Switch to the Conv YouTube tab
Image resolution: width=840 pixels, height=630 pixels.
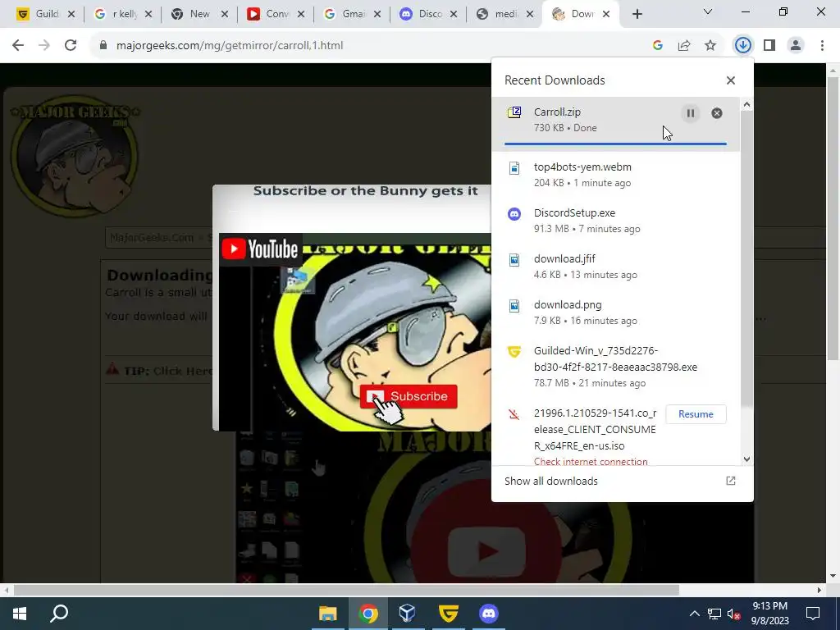276,15
